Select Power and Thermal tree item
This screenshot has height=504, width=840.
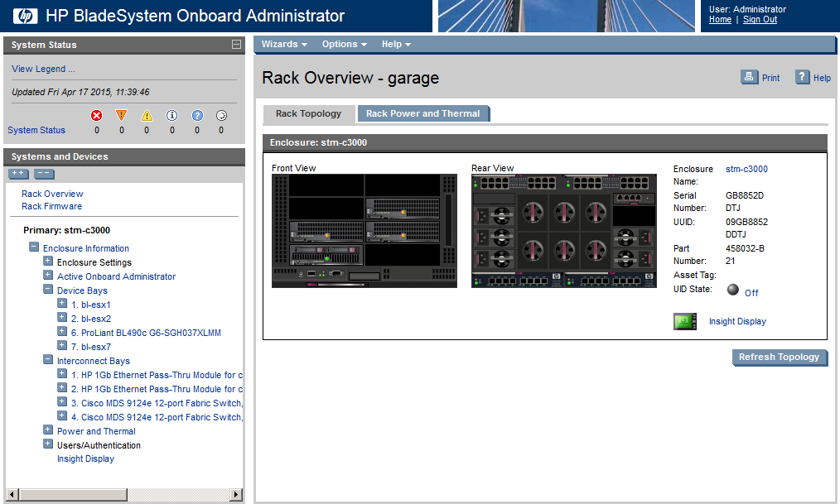96,431
